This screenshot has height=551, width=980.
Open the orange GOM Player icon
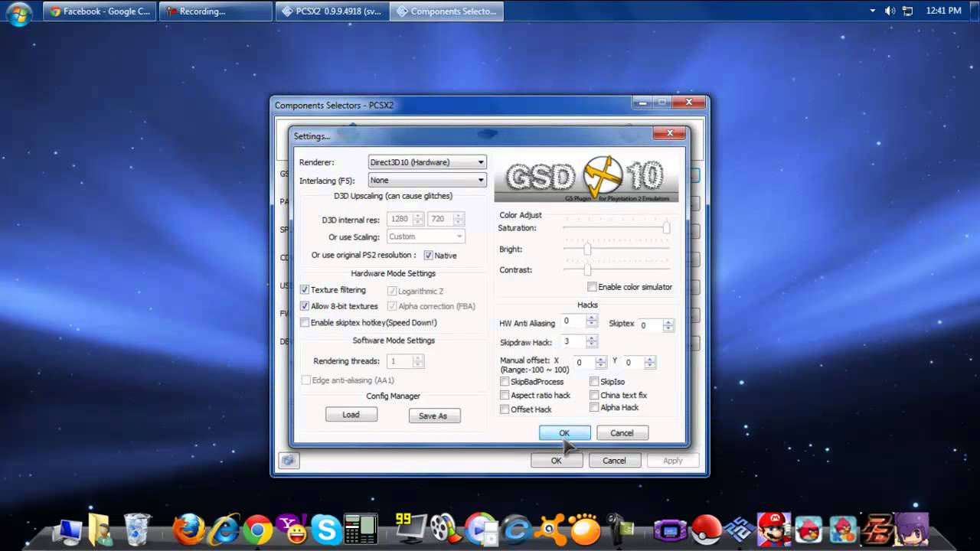[586, 530]
